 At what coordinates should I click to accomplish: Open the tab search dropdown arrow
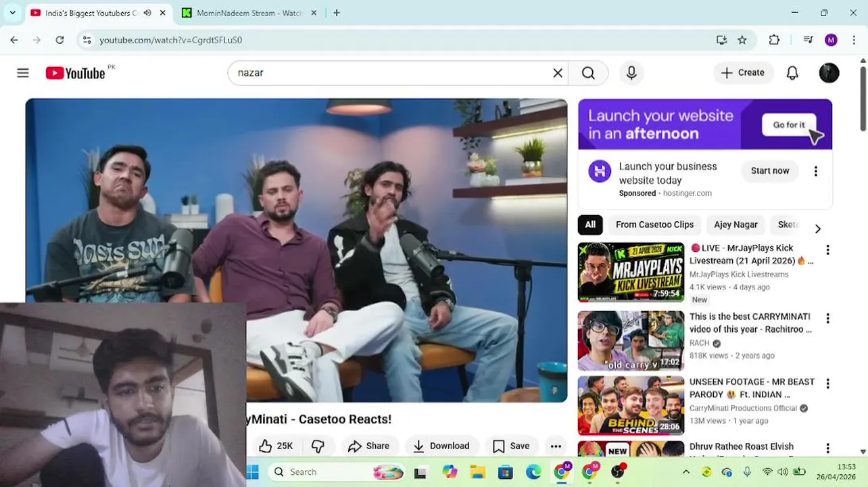12,13
